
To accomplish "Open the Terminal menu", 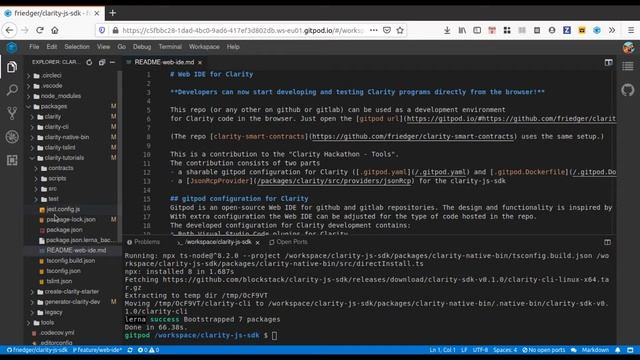I will click(170, 47).
